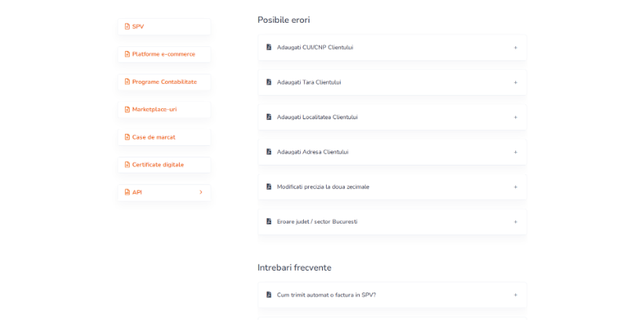Expand Adaugati Localitatea Clientului plus sign
644x320 pixels.
pos(515,118)
